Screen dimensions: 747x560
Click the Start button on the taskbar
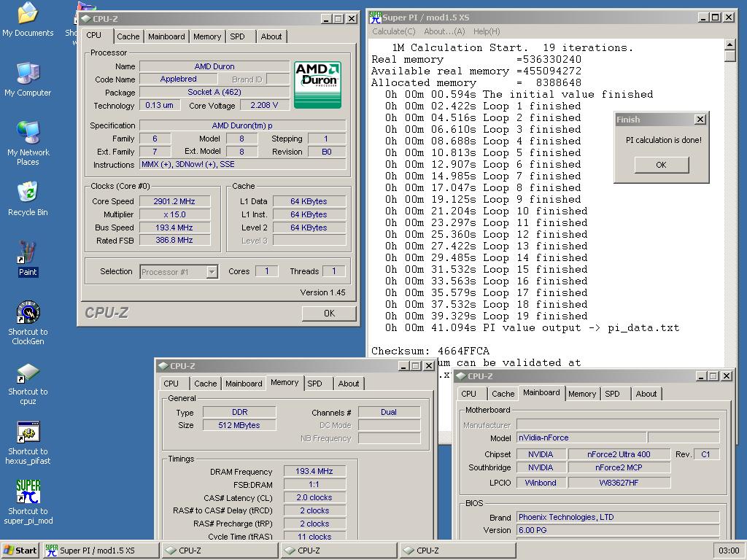20,551
